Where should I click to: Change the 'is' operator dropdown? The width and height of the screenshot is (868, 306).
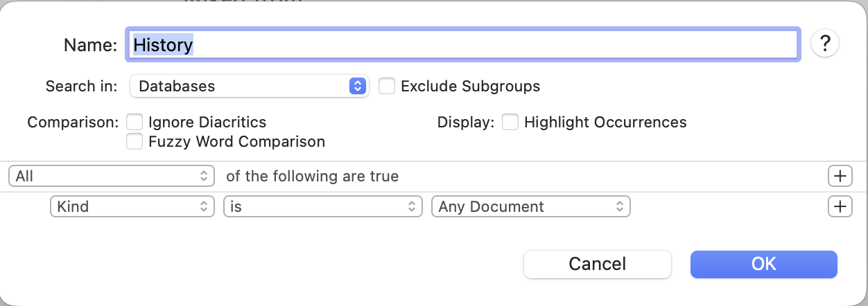(322, 206)
